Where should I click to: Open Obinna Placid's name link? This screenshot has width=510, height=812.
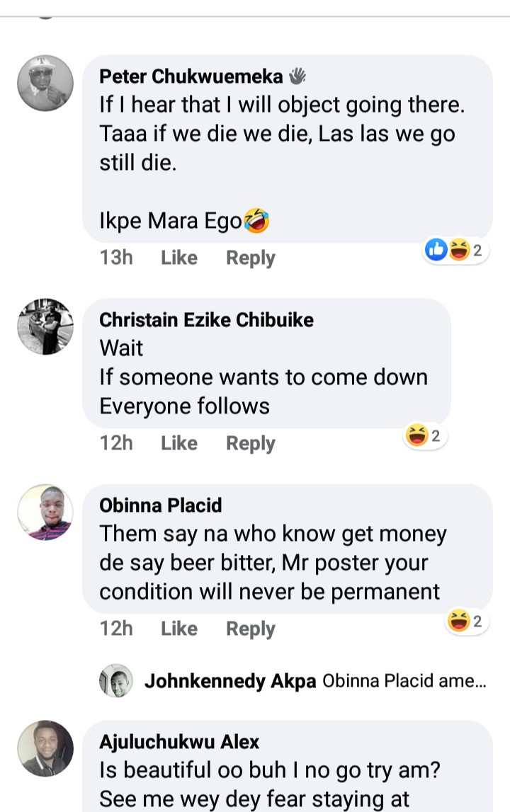click(x=160, y=505)
